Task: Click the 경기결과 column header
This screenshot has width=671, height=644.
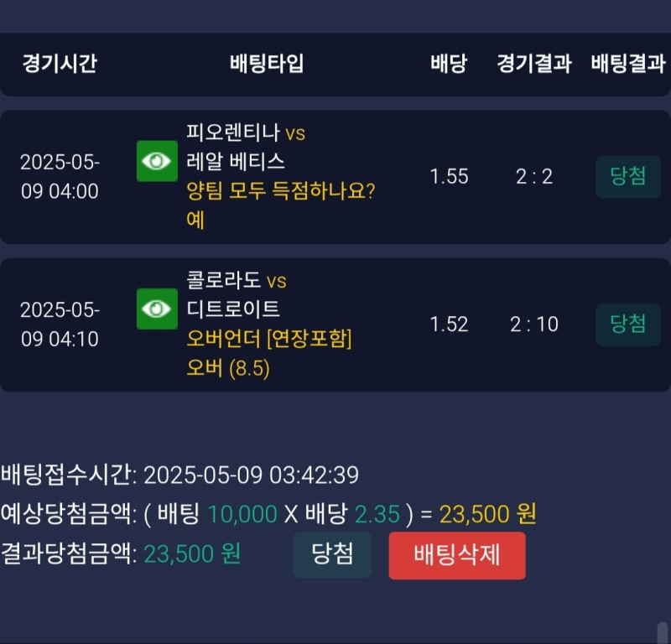Action: pyautogui.click(x=533, y=64)
